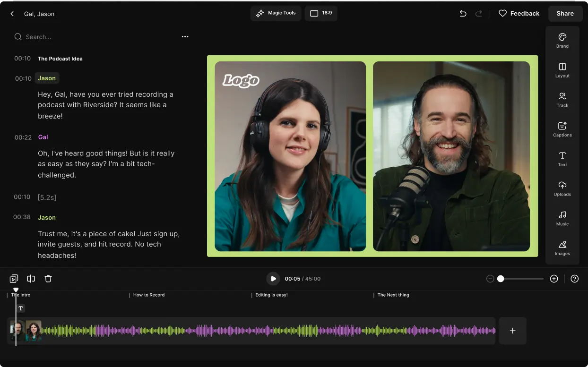Open the Uploads panel

click(x=562, y=189)
